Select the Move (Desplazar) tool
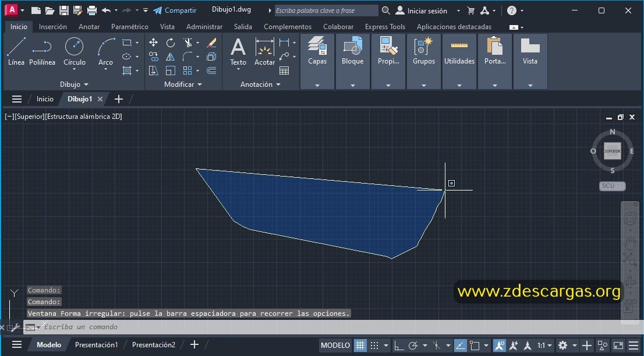The height and width of the screenshot is (356, 644). [x=153, y=43]
